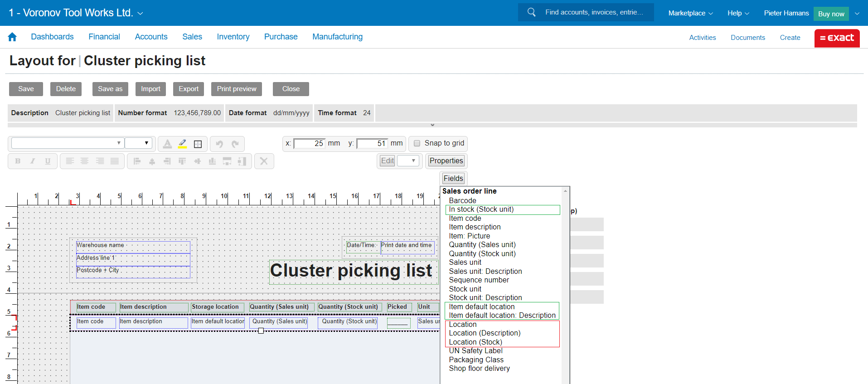Image resolution: width=868 pixels, height=384 pixels.
Task: Open the font size dropdown
Action: click(x=138, y=143)
